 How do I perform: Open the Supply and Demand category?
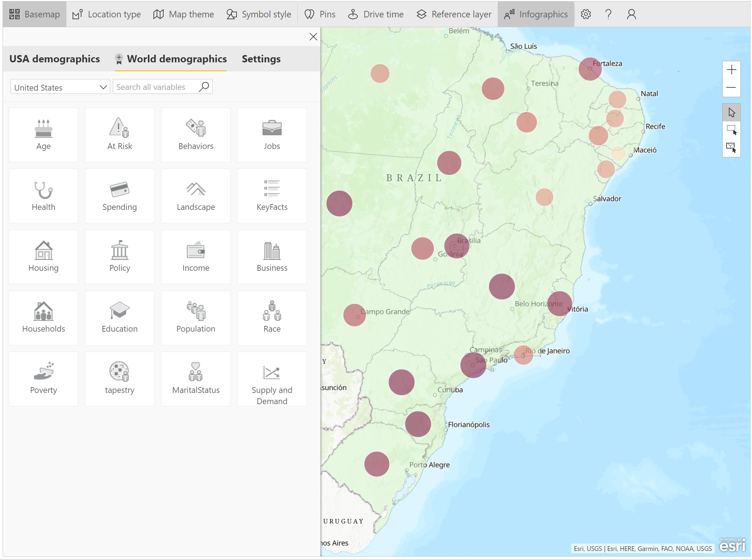272,379
